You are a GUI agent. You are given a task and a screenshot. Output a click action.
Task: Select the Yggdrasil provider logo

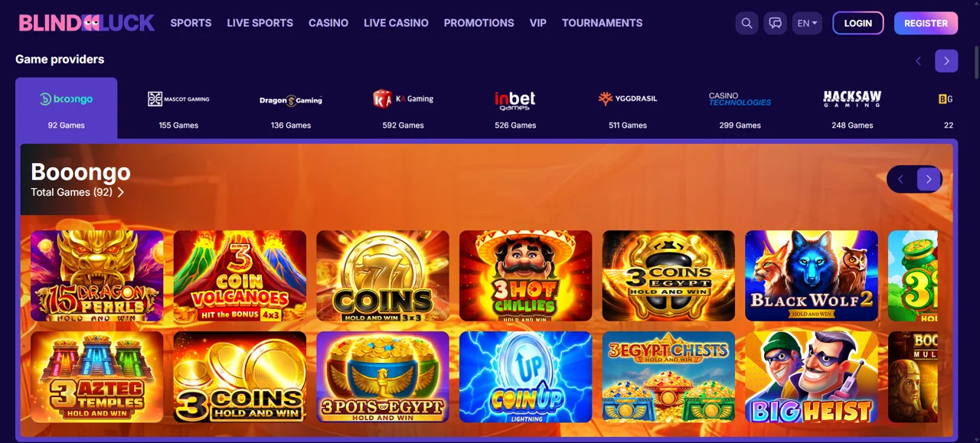pyautogui.click(x=628, y=99)
